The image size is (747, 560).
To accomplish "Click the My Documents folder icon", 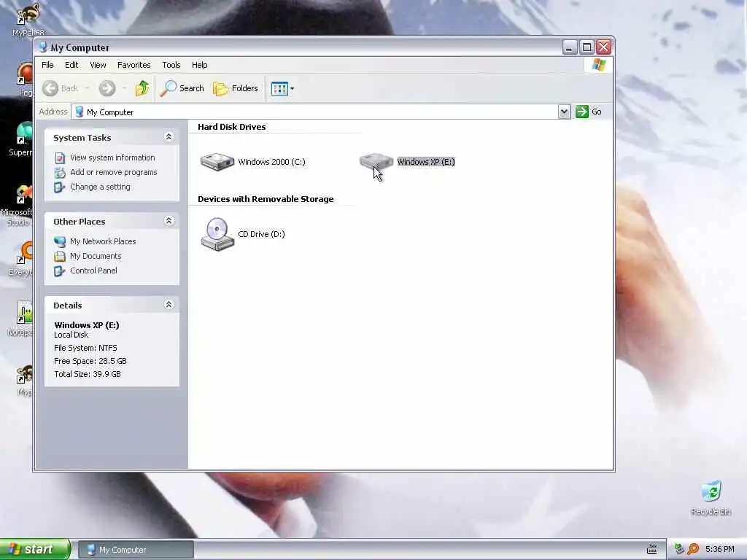I will 60,256.
